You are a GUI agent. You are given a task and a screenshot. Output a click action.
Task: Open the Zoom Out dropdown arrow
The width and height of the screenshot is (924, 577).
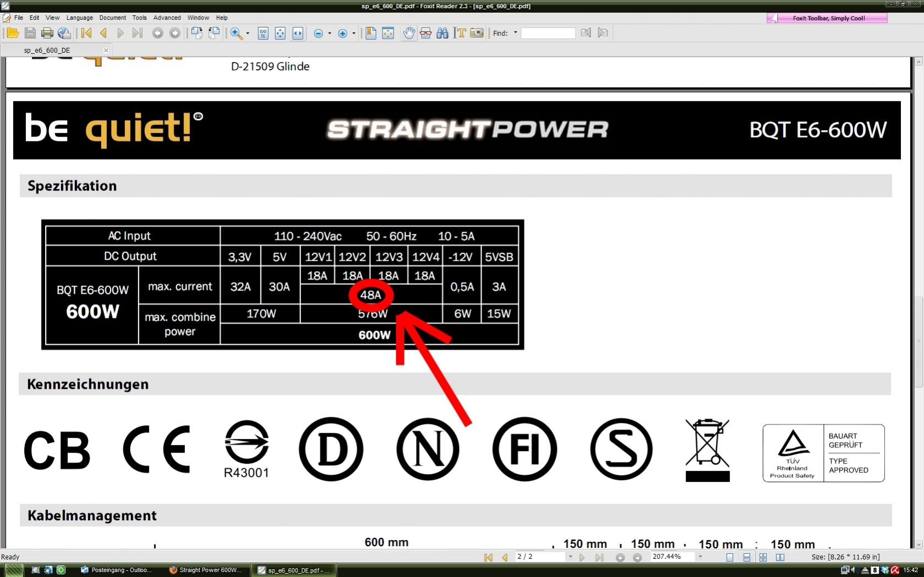[x=330, y=34]
